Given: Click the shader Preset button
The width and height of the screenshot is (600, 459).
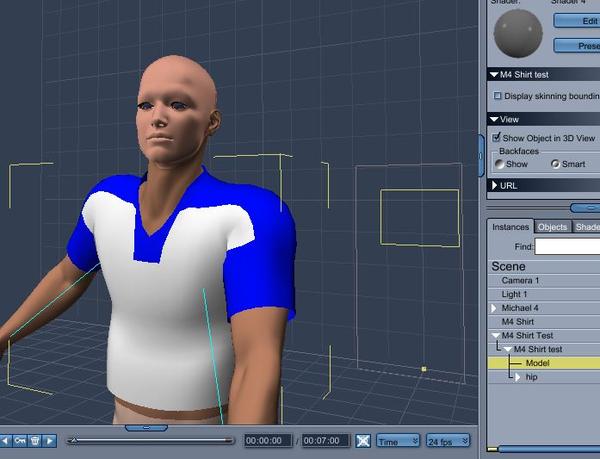Looking at the screenshot, I should tap(577, 46).
